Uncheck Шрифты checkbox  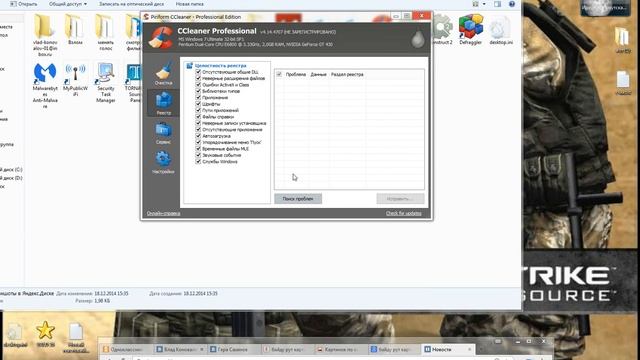pyautogui.click(x=198, y=104)
